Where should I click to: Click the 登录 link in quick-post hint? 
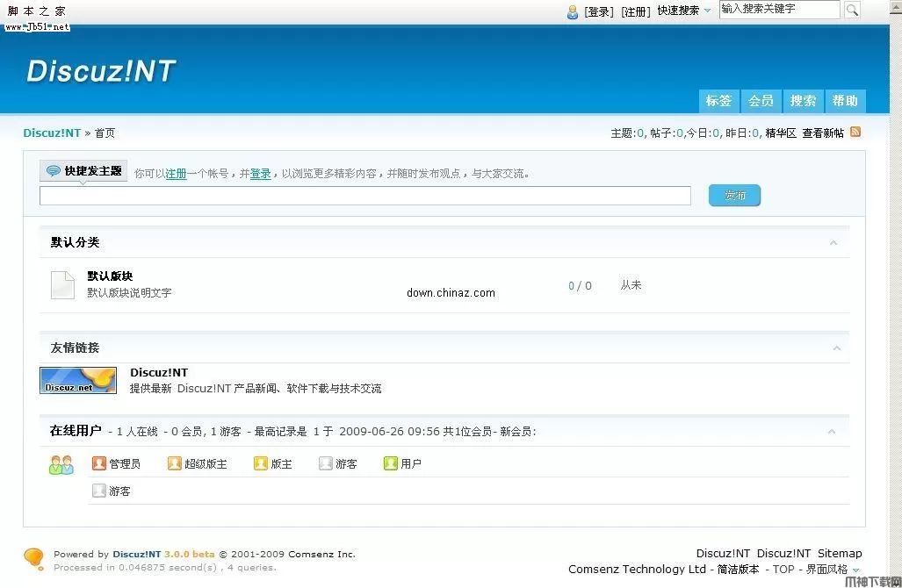(261, 174)
